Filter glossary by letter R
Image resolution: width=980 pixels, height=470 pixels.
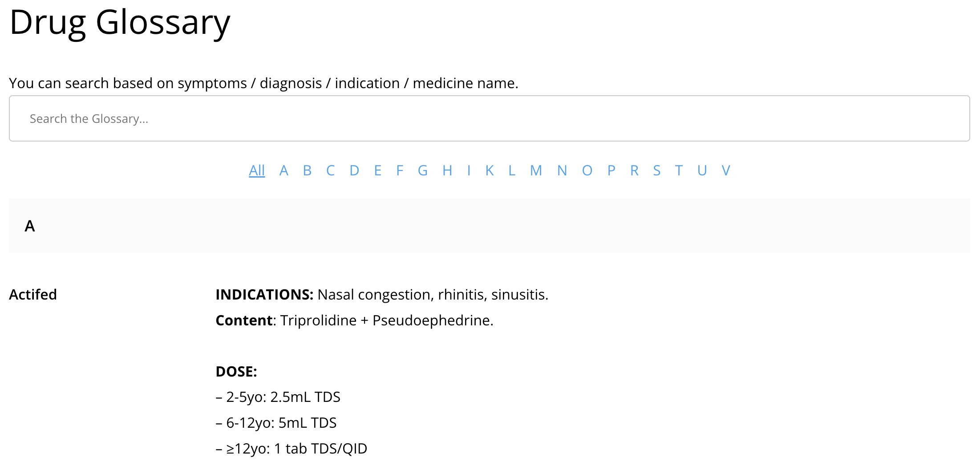tap(634, 170)
